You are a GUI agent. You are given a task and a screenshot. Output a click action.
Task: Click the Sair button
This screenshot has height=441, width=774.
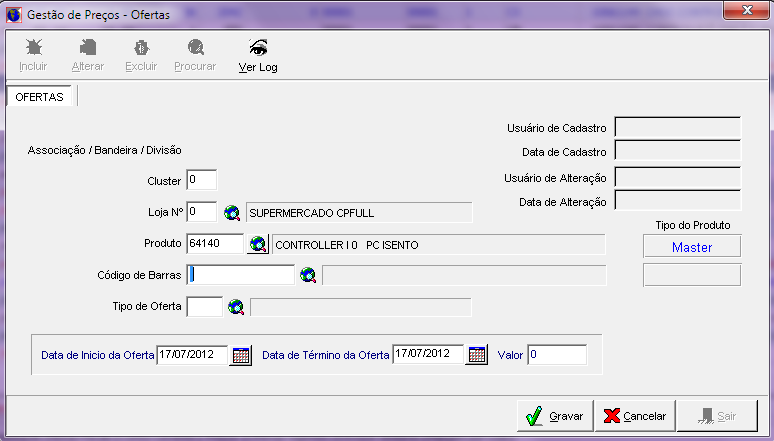(x=717, y=416)
